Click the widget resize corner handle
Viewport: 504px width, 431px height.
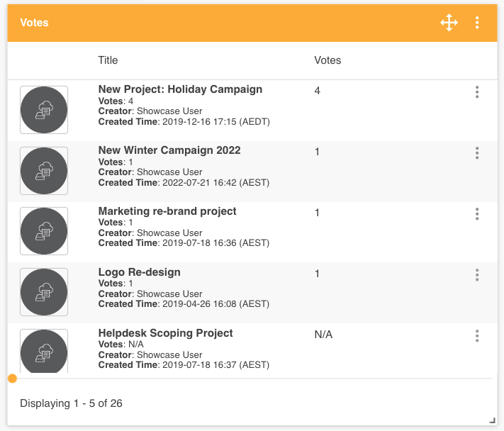[492, 420]
